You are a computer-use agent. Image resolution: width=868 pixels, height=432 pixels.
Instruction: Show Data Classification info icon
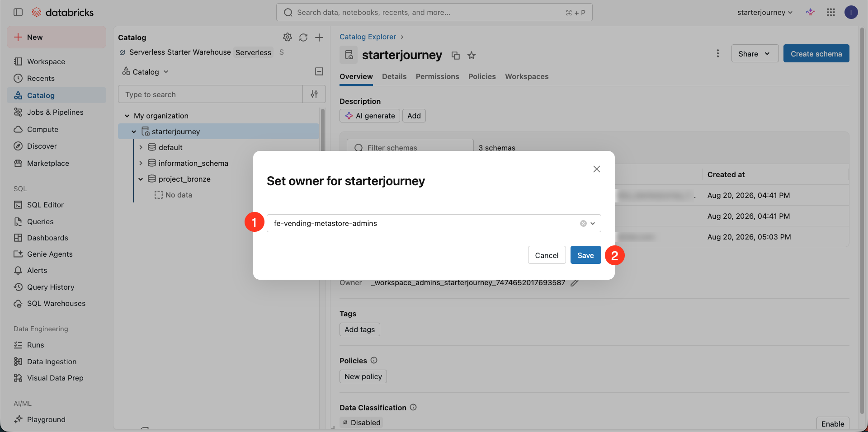click(x=413, y=407)
